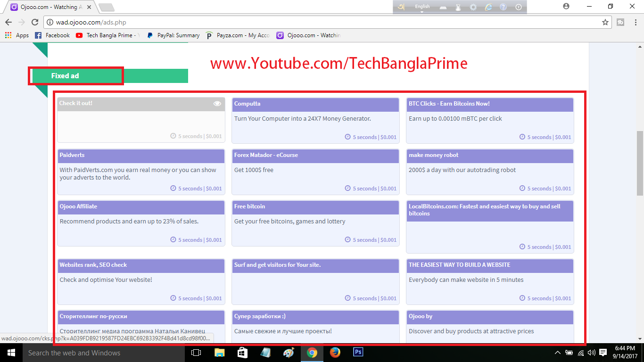This screenshot has height=362, width=644.
Task: Open the Ojooo by ad
Action: pos(490,327)
